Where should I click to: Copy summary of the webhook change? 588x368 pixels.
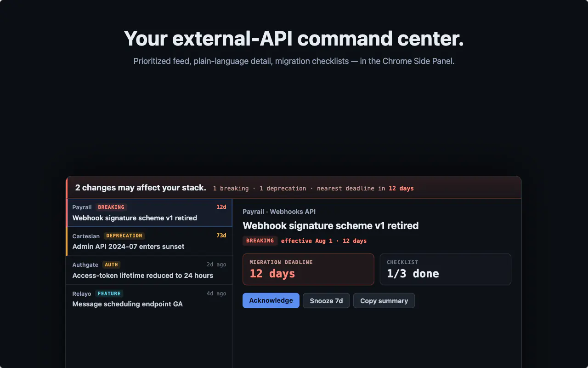coord(384,300)
